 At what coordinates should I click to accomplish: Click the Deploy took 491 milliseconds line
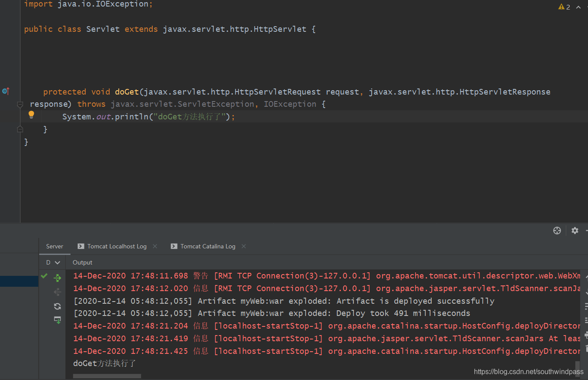(272, 313)
